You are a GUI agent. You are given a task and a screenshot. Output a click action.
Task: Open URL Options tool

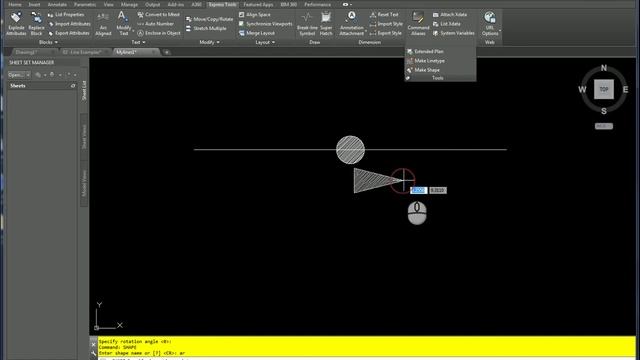tap(489, 23)
